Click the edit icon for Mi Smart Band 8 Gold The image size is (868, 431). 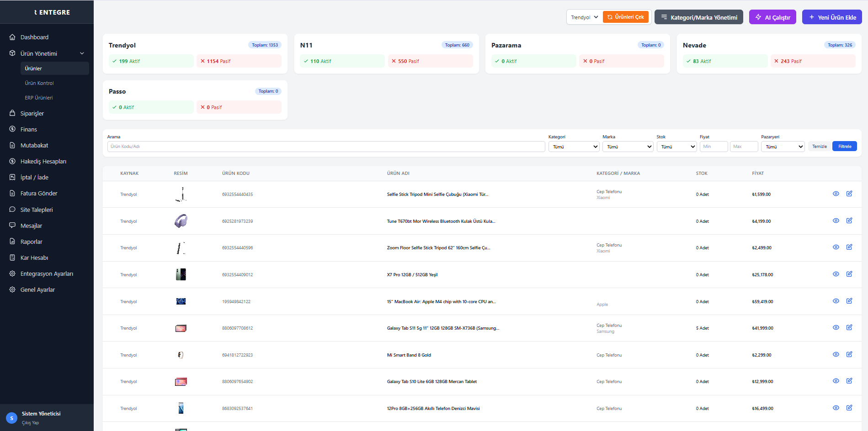click(849, 354)
